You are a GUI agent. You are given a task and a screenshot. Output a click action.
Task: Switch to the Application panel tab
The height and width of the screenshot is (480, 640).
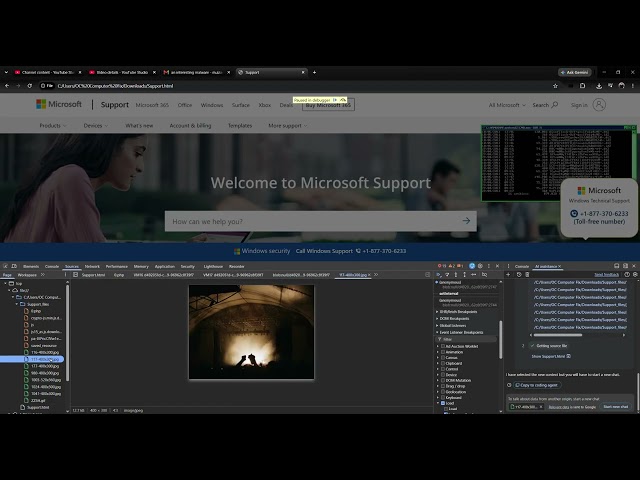[164, 266]
